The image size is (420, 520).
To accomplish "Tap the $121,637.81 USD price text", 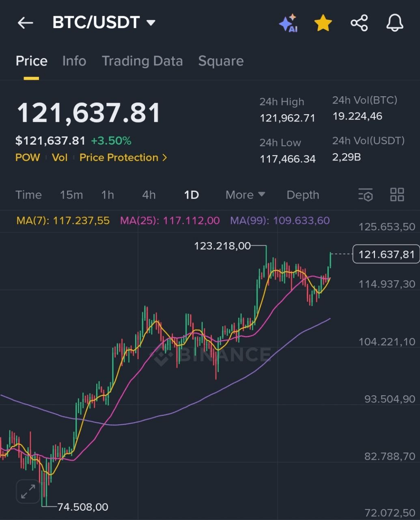I will click(x=50, y=141).
